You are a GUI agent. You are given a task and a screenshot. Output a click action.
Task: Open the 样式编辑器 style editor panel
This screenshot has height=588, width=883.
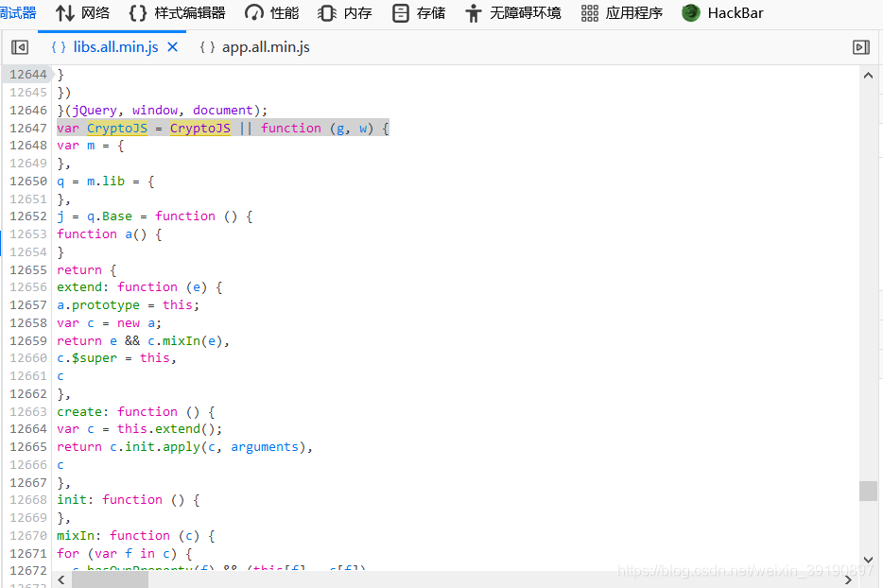point(178,13)
